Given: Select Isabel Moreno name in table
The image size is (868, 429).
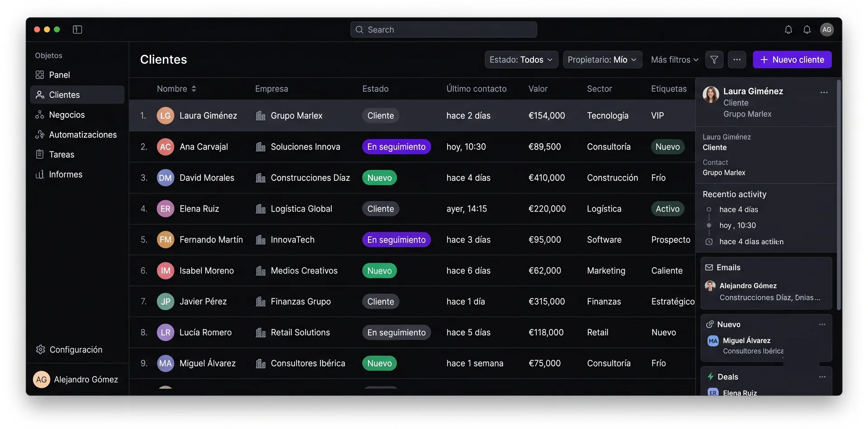Looking at the screenshot, I should [207, 271].
